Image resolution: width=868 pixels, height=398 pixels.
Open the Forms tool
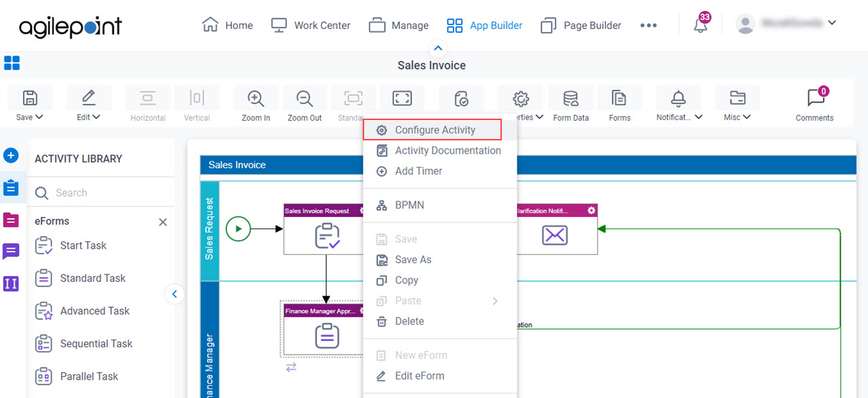click(x=619, y=104)
